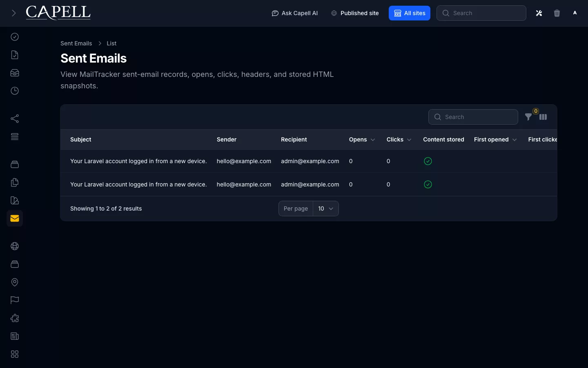Go to Sent Emails breadcrumb

pyautogui.click(x=76, y=43)
